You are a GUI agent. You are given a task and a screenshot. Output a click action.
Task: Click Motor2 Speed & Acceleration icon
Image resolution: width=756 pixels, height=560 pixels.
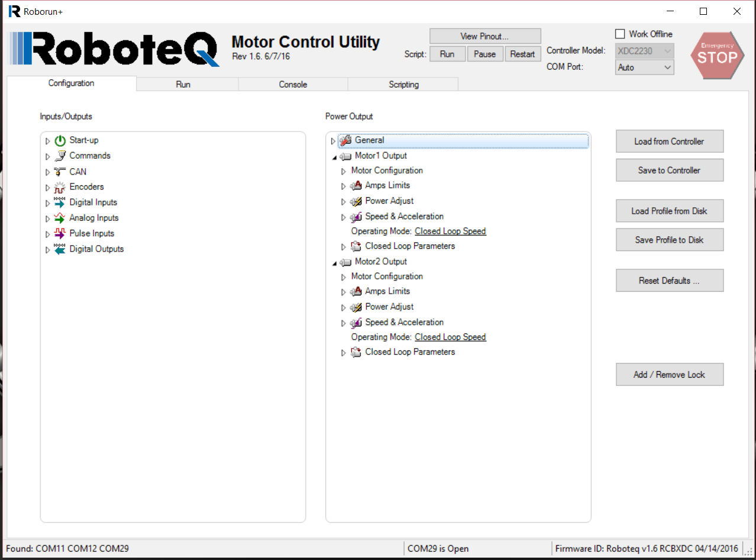coord(356,323)
